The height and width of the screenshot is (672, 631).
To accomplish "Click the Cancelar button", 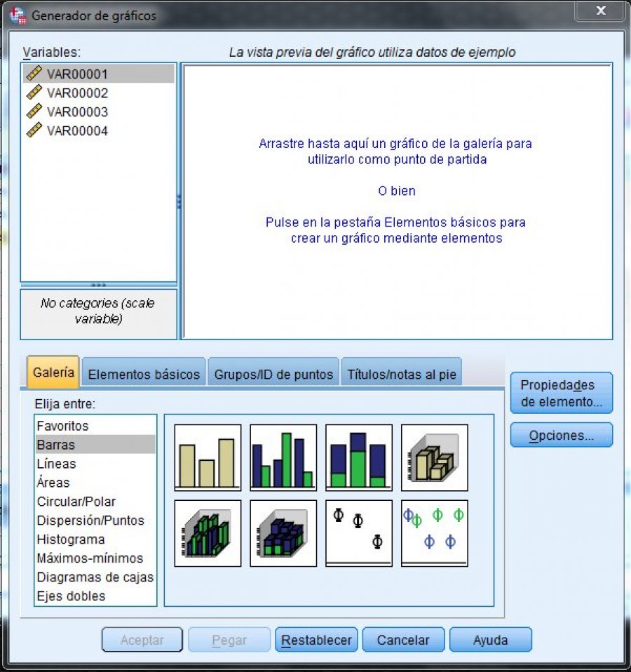I will (403, 640).
